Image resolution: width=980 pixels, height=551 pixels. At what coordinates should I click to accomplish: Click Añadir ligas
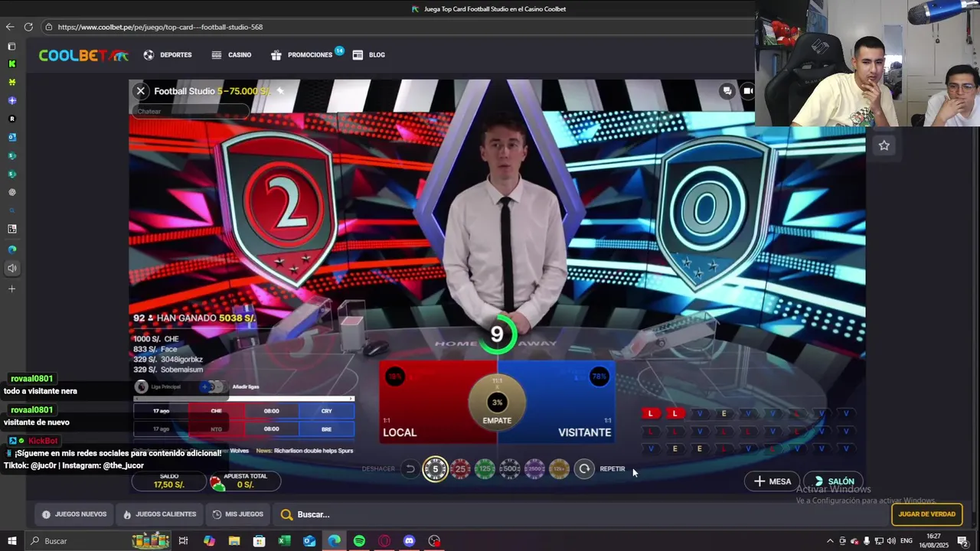(245, 387)
